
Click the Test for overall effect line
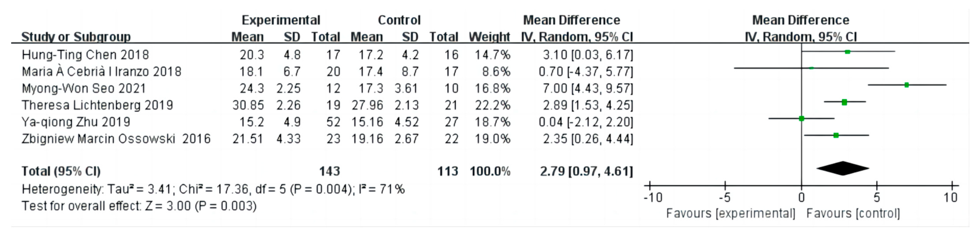(x=139, y=206)
